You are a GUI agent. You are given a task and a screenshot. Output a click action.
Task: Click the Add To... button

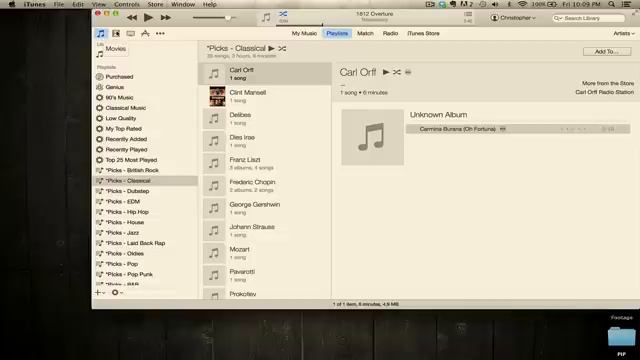pyautogui.click(x=607, y=51)
